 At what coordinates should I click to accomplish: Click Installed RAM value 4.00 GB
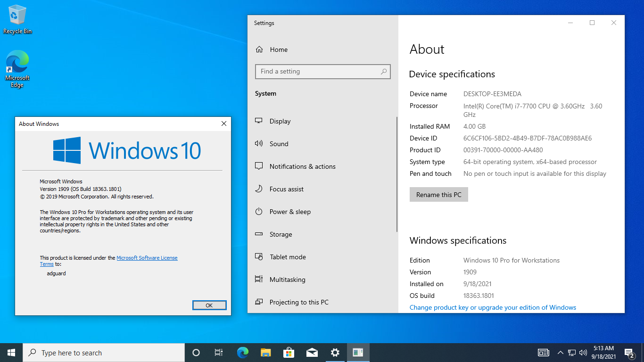tap(474, 126)
